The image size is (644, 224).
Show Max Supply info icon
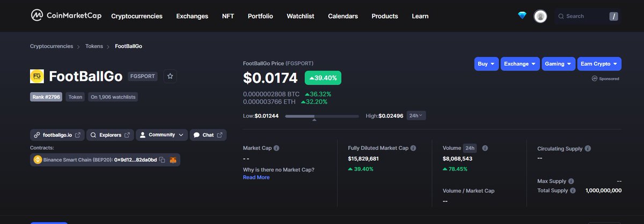pyautogui.click(x=571, y=181)
